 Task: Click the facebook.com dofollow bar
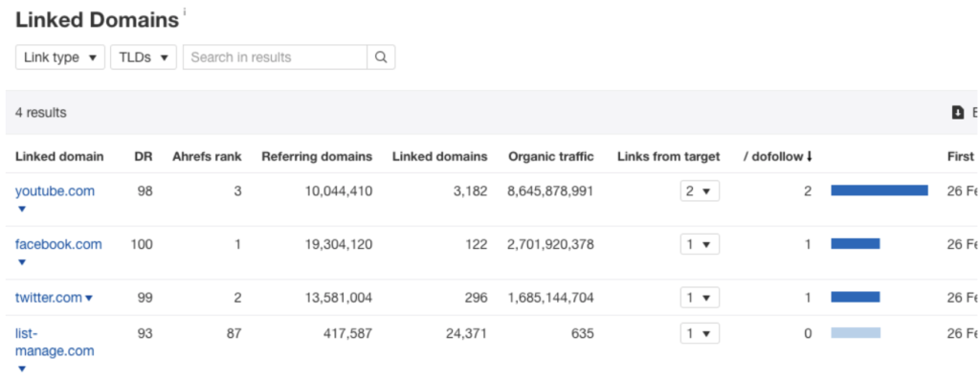(x=856, y=243)
